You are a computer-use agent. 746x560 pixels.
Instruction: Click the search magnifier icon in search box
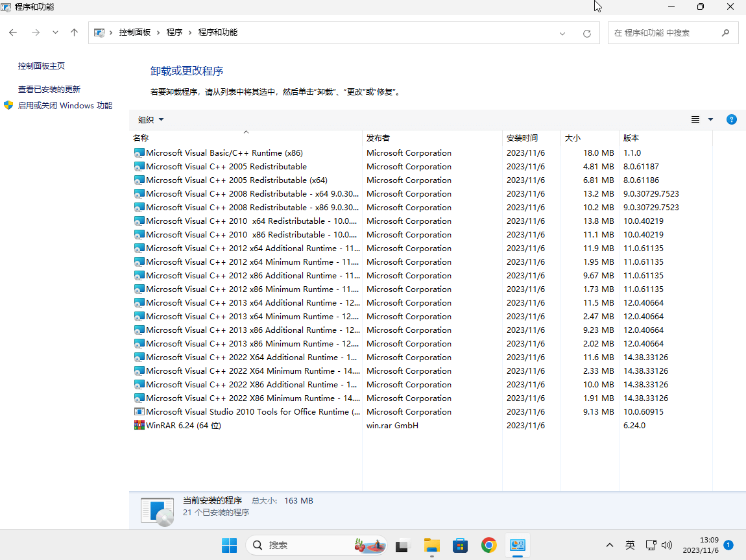click(725, 33)
